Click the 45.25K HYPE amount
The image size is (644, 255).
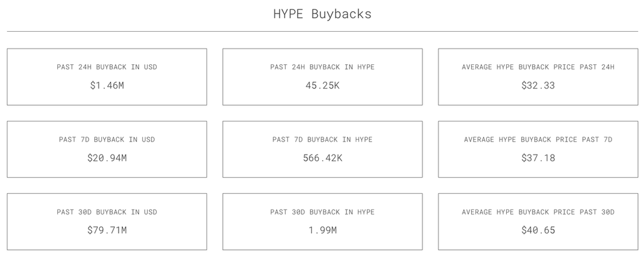(x=322, y=85)
